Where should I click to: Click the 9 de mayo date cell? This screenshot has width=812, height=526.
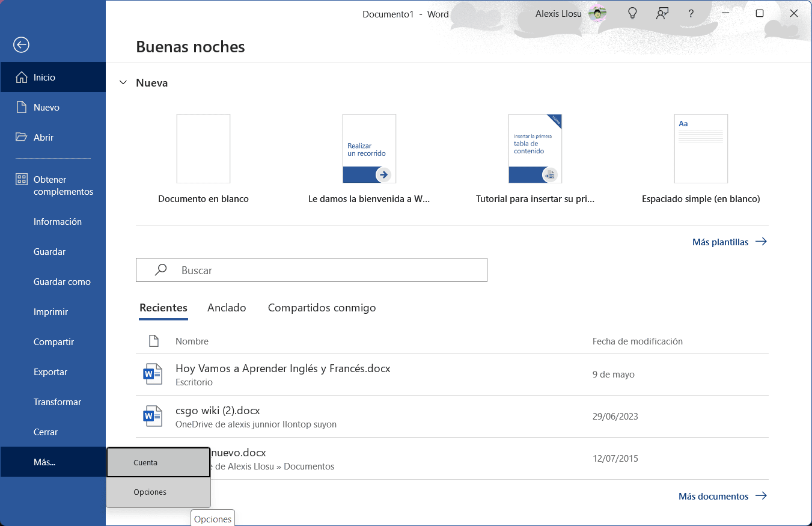tap(614, 374)
